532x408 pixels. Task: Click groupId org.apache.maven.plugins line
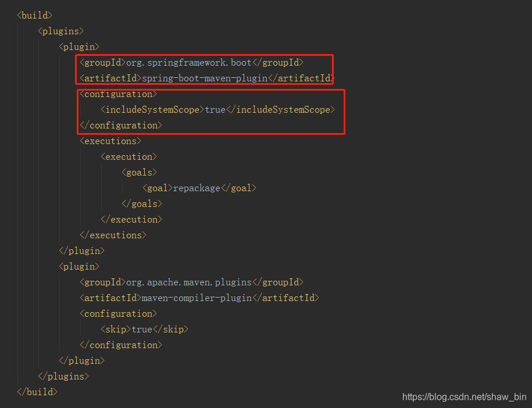tap(191, 282)
